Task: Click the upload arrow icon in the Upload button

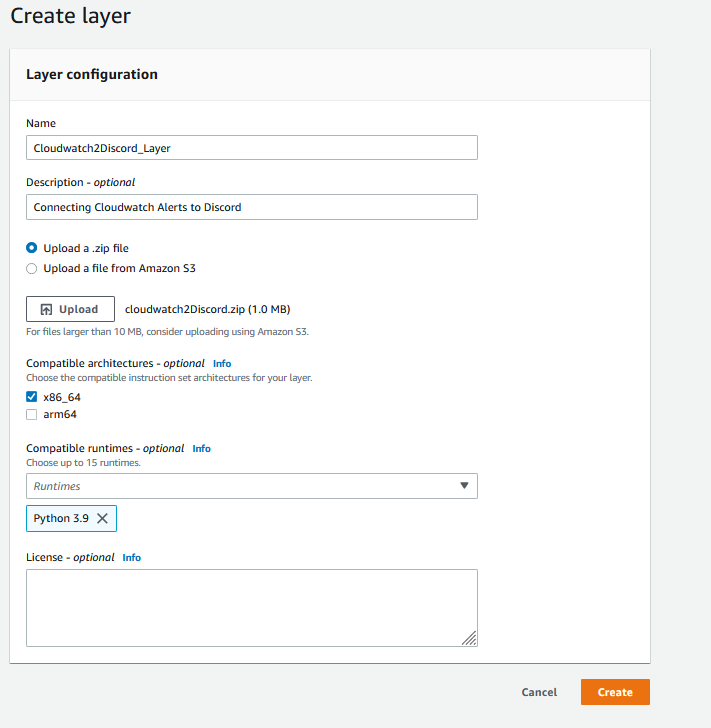Action: tap(46, 310)
